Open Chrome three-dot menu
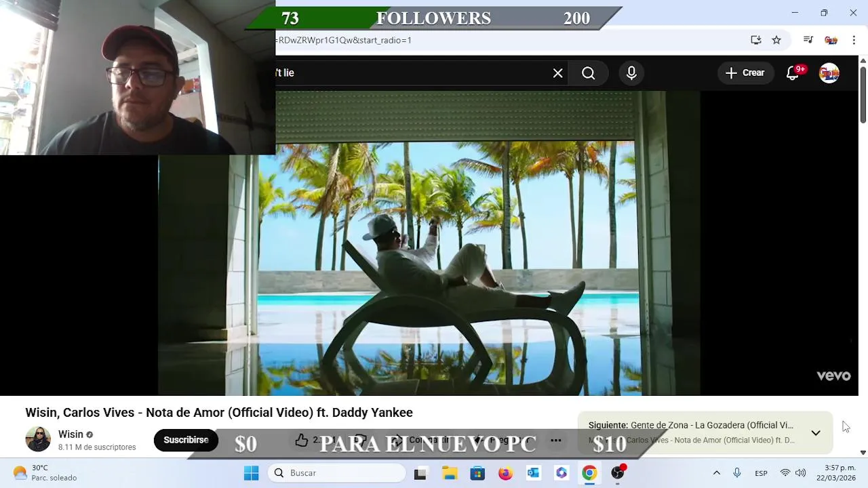The image size is (868, 488). tap(854, 40)
